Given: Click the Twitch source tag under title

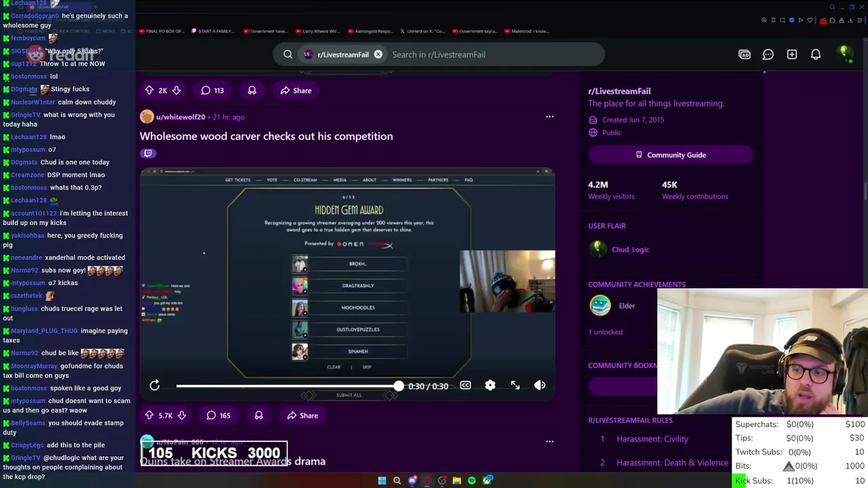Looking at the screenshot, I should coord(148,153).
